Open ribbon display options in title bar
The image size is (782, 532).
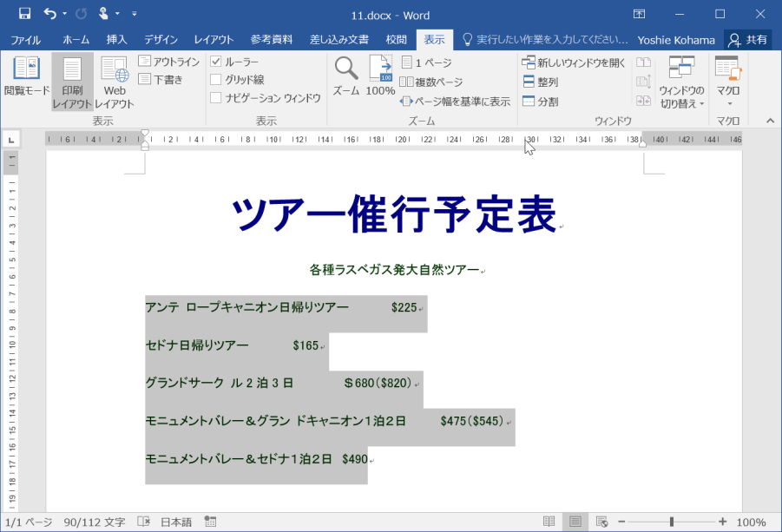point(640,14)
